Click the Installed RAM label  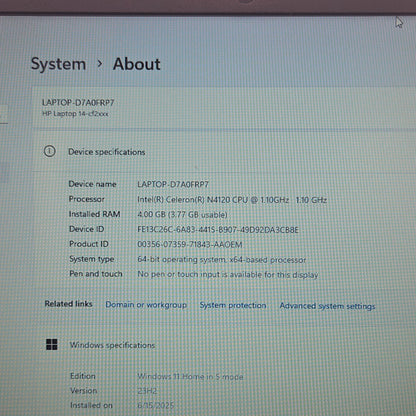[94, 214]
